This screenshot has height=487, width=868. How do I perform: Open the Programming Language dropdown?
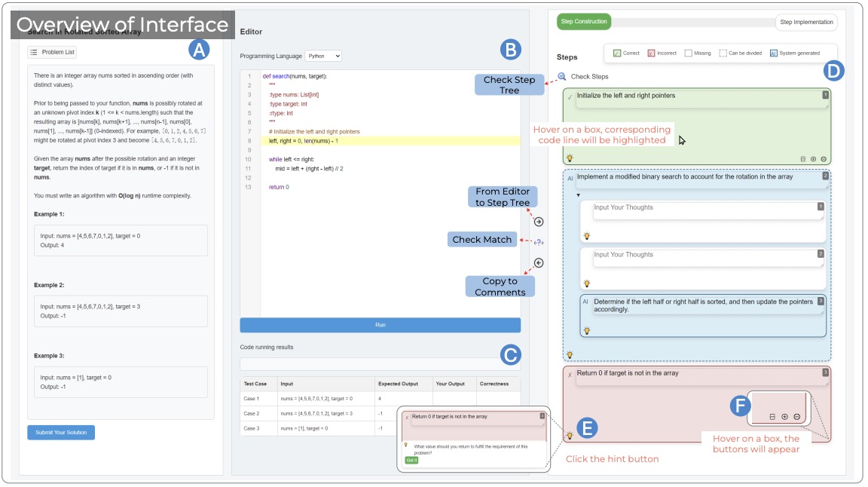323,56
